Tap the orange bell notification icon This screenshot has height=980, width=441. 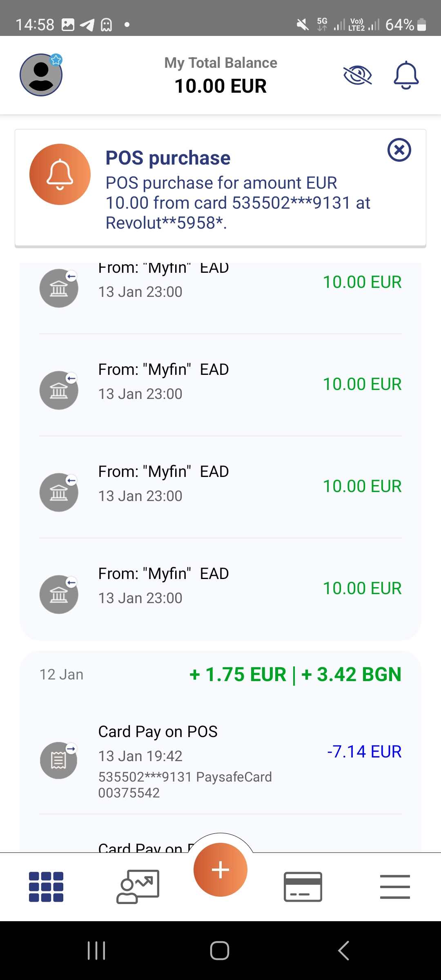60,174
